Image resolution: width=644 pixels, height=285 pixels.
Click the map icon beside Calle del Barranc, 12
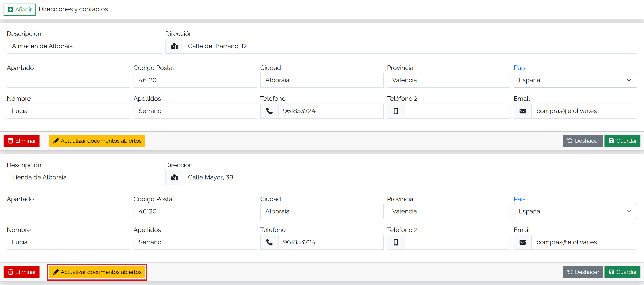pos(174,46)
